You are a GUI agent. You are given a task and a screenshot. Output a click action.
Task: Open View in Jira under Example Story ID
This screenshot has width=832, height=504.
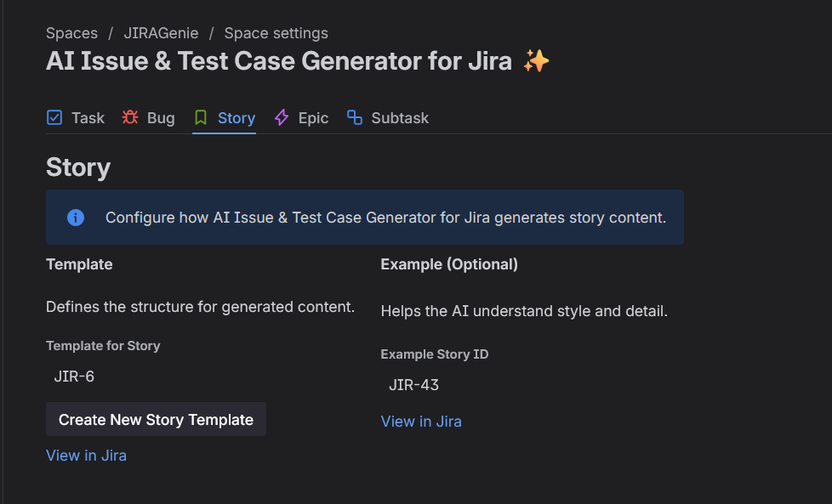pyautogui.click(x=421, y=421)
